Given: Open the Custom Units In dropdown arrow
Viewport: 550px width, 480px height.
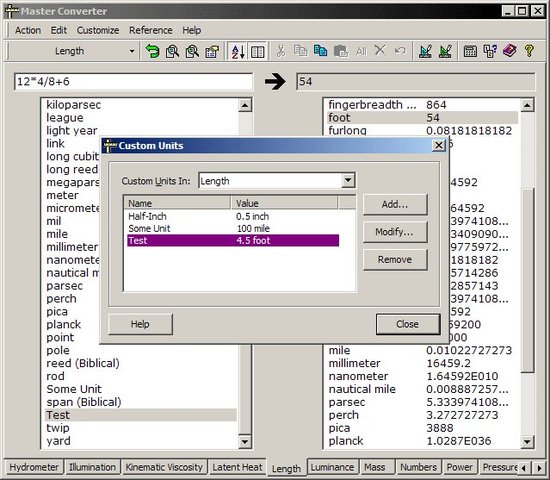Looking at the screenshot, I should (348, 181).
